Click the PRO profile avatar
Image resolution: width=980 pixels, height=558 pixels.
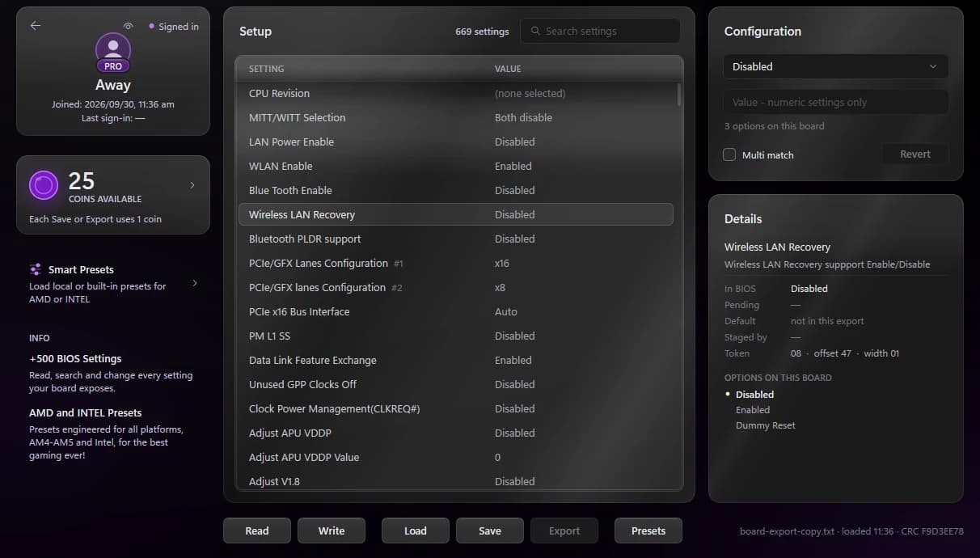click(x=113, y=53)
